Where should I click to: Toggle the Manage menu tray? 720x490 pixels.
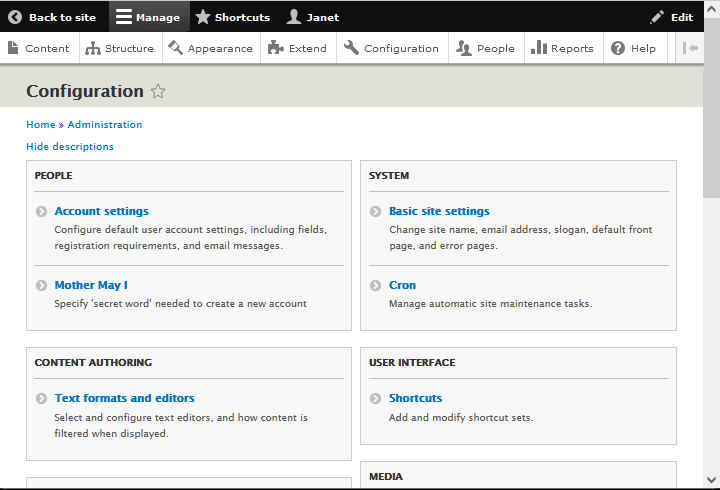pos(148,17)
